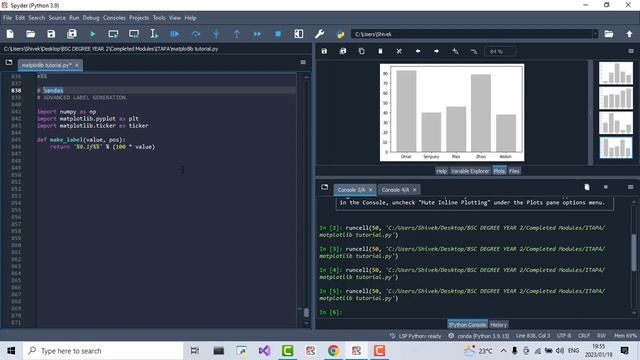The height and width of the screenshot is (360, 640).
Task: Run selection or current line icon
Action: (x=154, y=34)
